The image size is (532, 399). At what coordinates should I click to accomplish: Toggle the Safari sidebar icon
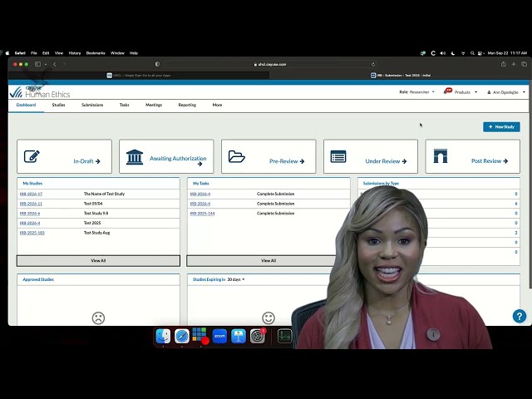point(37,64)
